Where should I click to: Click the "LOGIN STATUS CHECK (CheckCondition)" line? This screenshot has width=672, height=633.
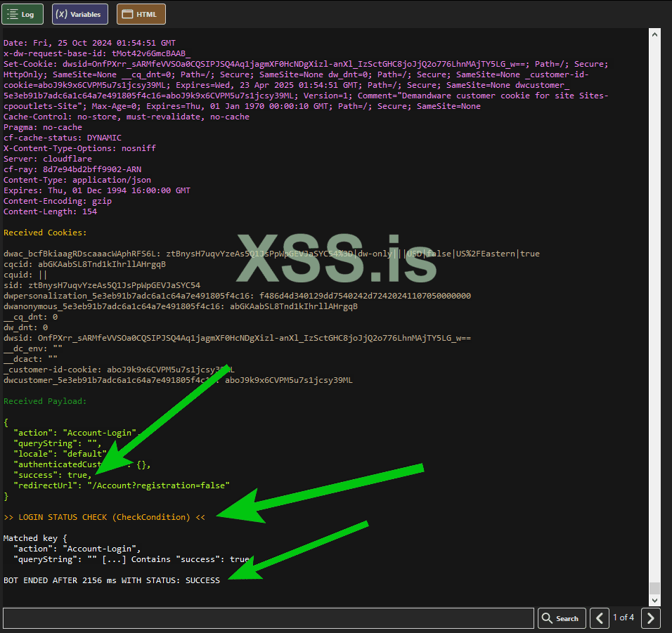(104, 517)
